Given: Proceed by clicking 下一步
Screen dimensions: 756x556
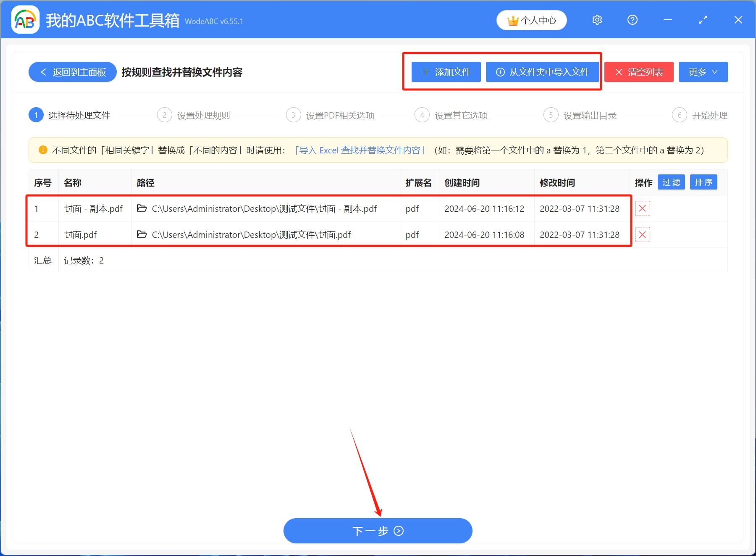Looking at the screenshot, I should pyautogui.click(x=377, y=531).
